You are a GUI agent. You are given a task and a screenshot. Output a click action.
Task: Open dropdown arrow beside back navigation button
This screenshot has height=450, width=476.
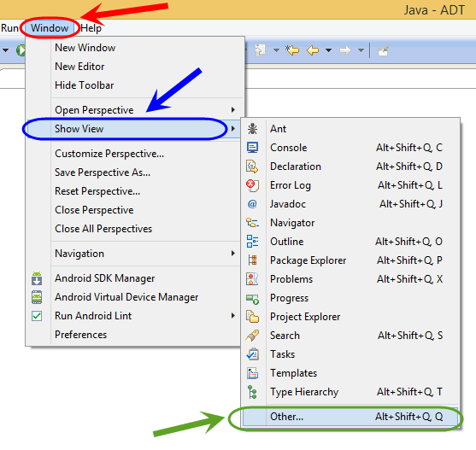click(x=328, y=50)
